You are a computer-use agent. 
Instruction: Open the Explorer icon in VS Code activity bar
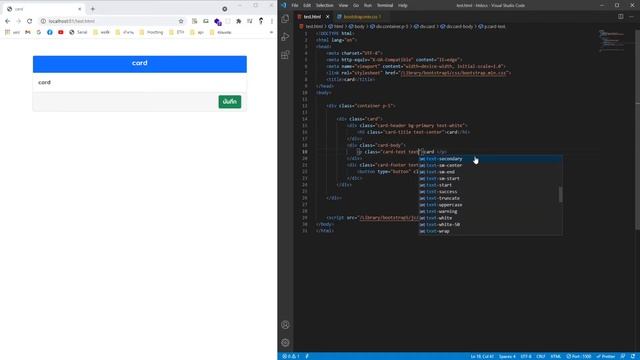[285, 19]
